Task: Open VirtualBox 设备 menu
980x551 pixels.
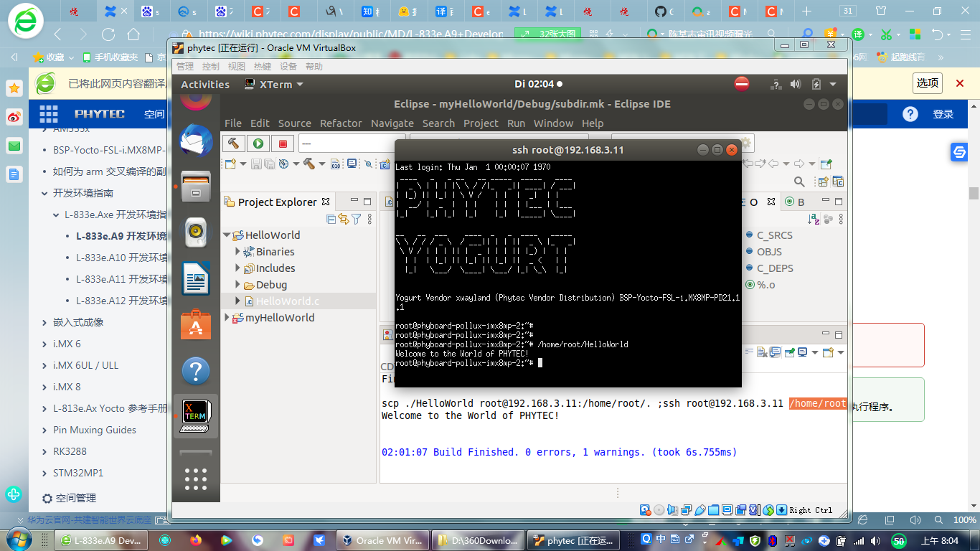Action: pyautogui.click(x=288, y=66)
